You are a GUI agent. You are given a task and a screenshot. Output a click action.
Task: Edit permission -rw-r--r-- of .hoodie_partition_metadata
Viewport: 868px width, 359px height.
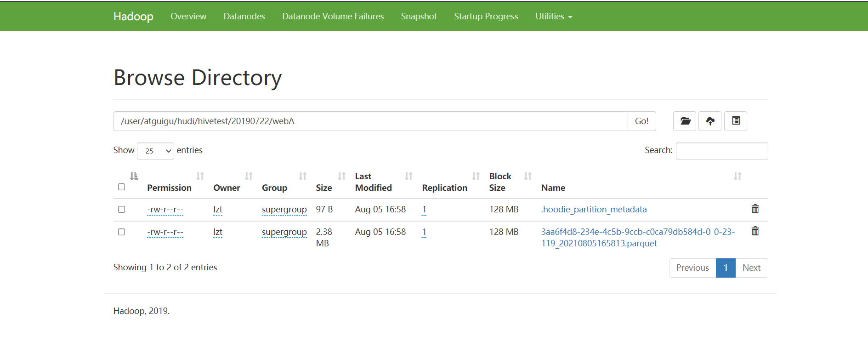[165, 210]
